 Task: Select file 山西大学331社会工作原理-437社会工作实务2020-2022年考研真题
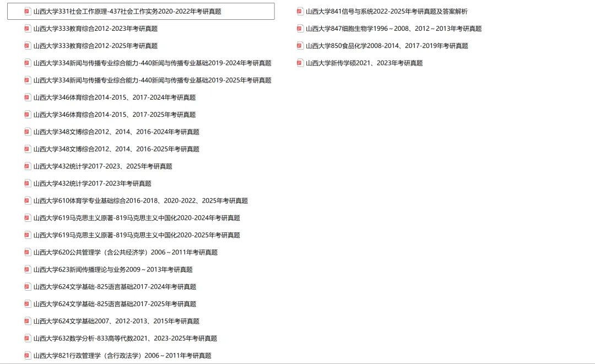pos(127,12)
